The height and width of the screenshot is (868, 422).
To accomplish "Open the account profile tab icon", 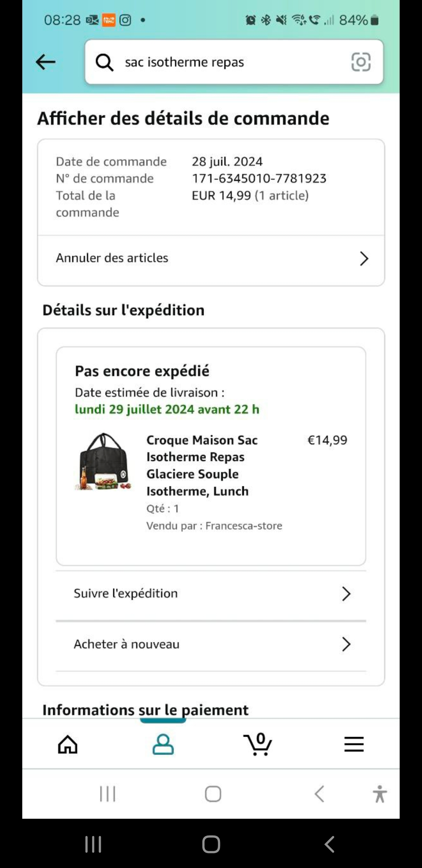I will (x=163, y=744).
